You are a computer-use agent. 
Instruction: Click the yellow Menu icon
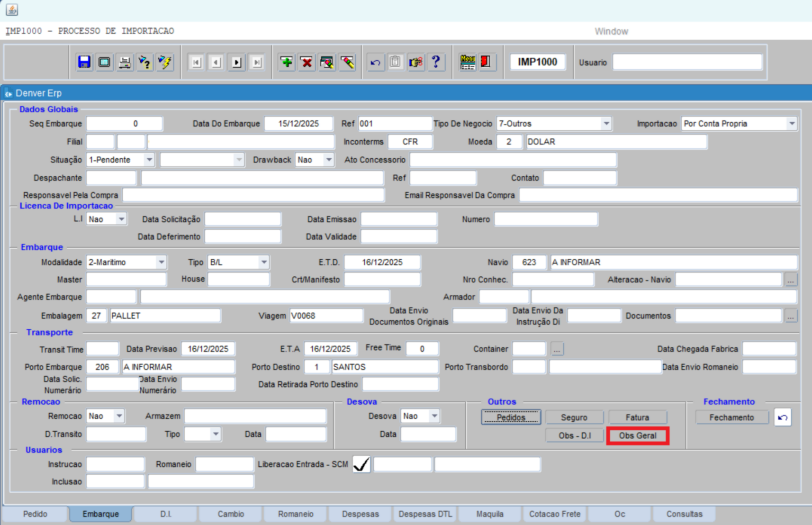[x=467, y=62]
